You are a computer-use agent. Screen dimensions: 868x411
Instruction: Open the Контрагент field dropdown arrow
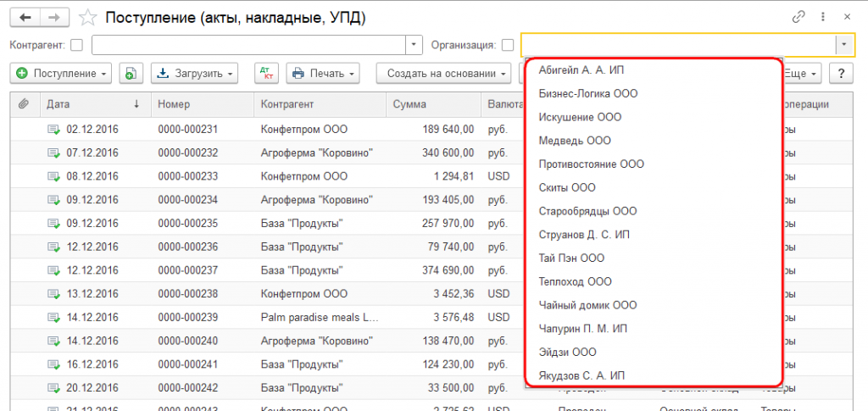pyautogui.click(x=414, y=46)
